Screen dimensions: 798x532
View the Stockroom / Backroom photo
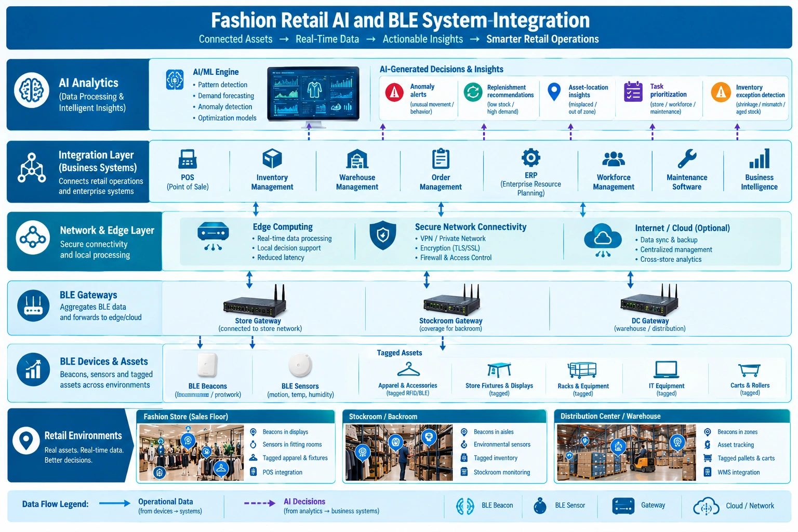click(x=399, y=453)
